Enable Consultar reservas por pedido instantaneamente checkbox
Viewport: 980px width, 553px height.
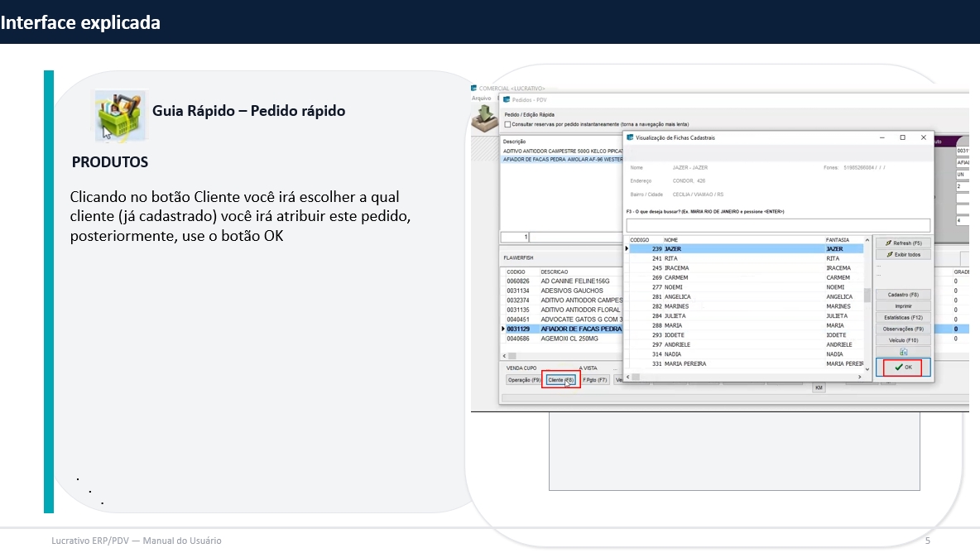pyautogui.click(x=507, y=124)
